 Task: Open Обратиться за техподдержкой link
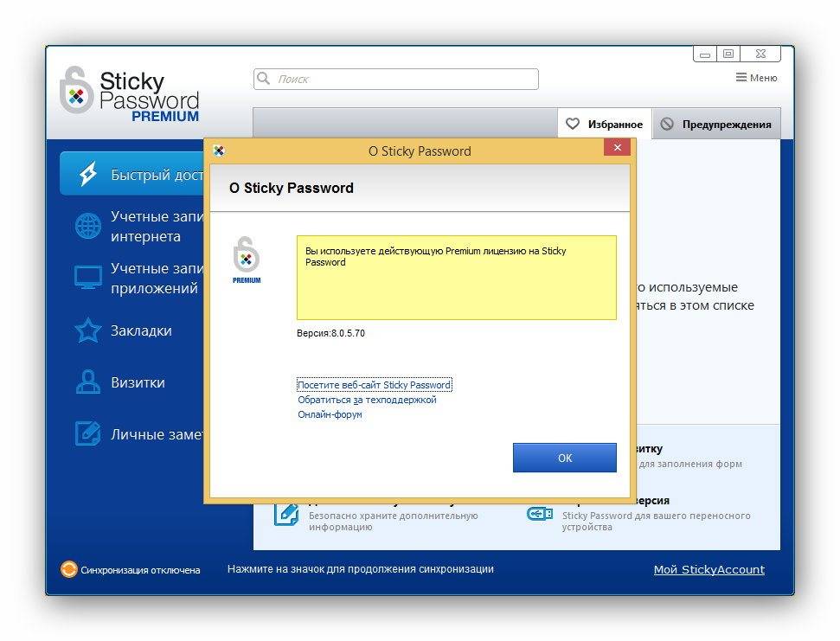367,400
